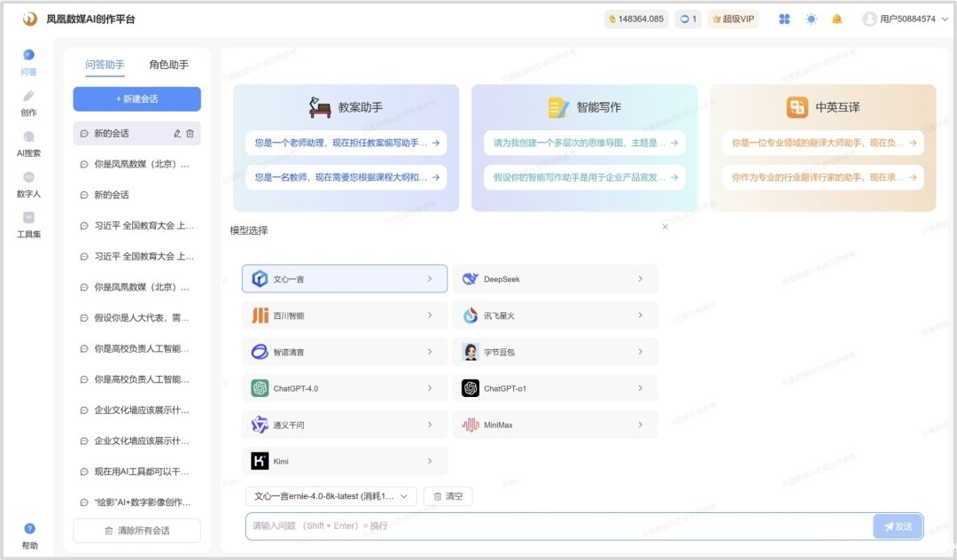
Task: Close the 模型选择 panel with the X
Action: point(665,227)
